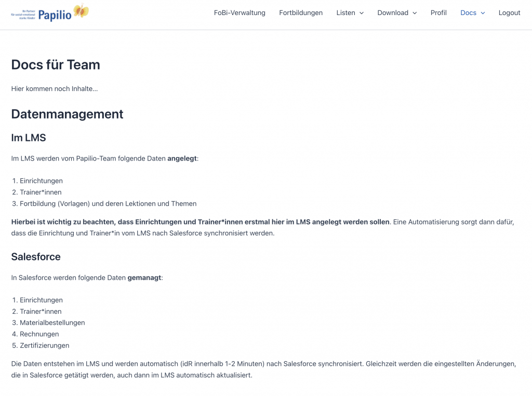Viewport: 532px width, 396px height.
Task: Click the 'Zertifizierungen' list item
Action: point(45,346)
